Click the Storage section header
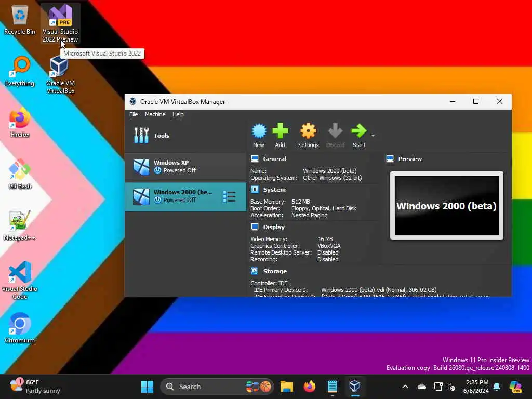532x399 pixels. 275,271
